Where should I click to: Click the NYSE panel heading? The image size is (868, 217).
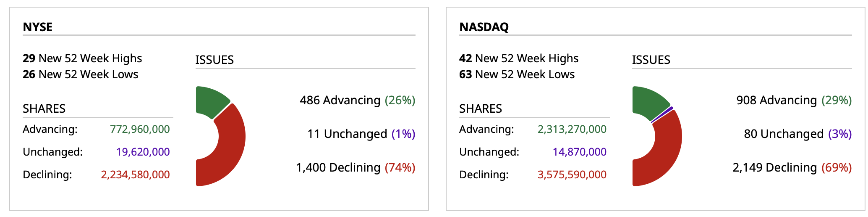(x=38, y=27)
